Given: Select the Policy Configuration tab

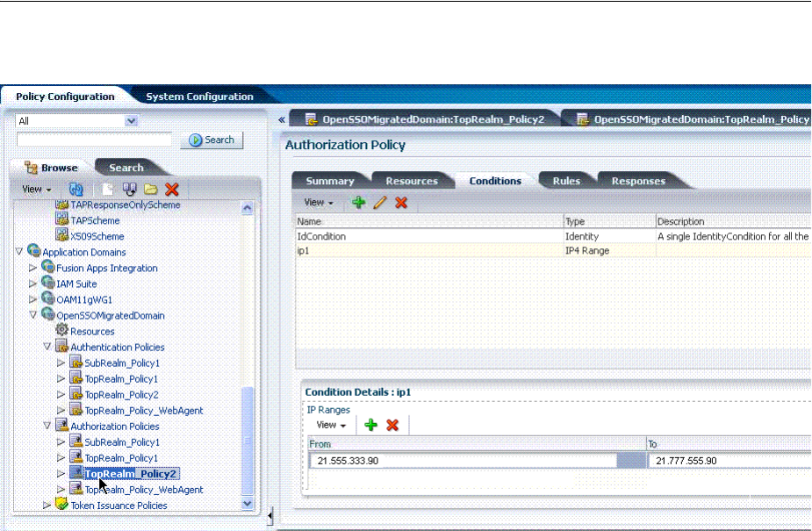Looking at the screenshot, I should 65,97.
